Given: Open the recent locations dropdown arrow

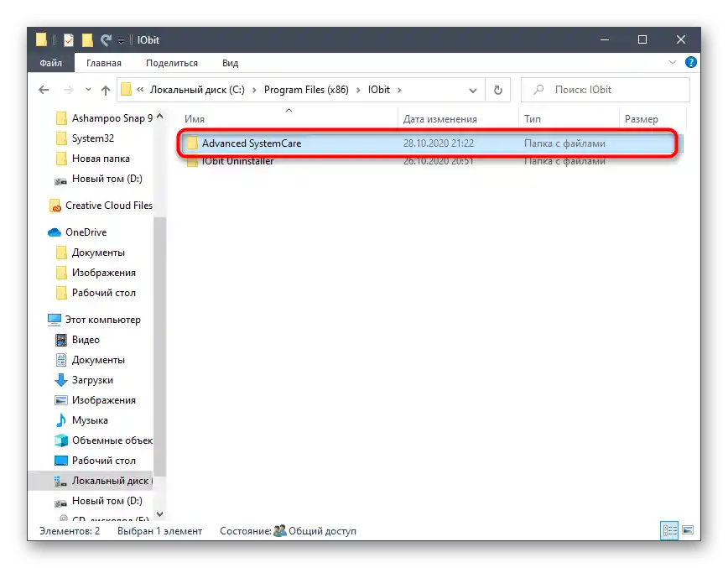Looking at the screenshot, I should [x=88, y=90].
